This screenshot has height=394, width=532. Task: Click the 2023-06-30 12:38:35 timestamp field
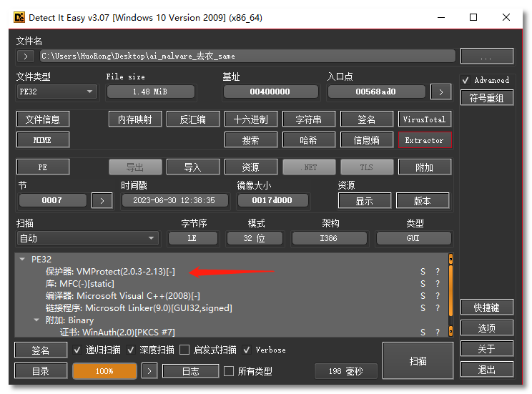pyautogui.click(x=174, y=200)
